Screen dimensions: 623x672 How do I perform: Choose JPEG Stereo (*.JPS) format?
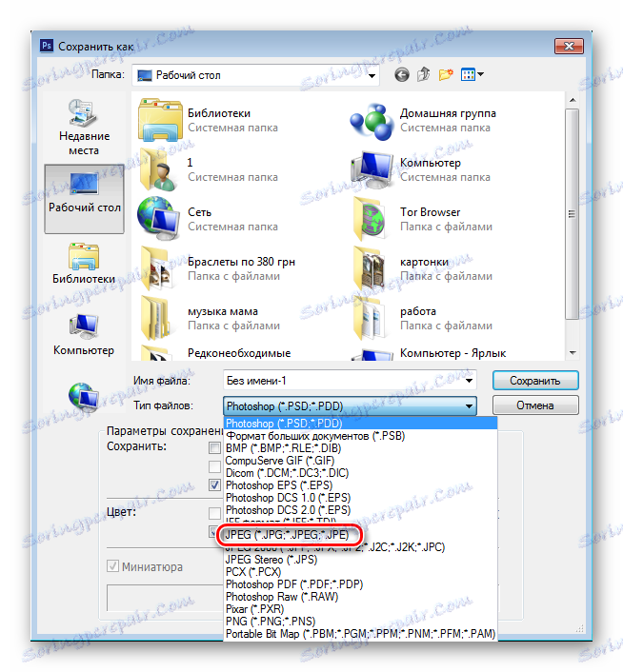[360, 560]
